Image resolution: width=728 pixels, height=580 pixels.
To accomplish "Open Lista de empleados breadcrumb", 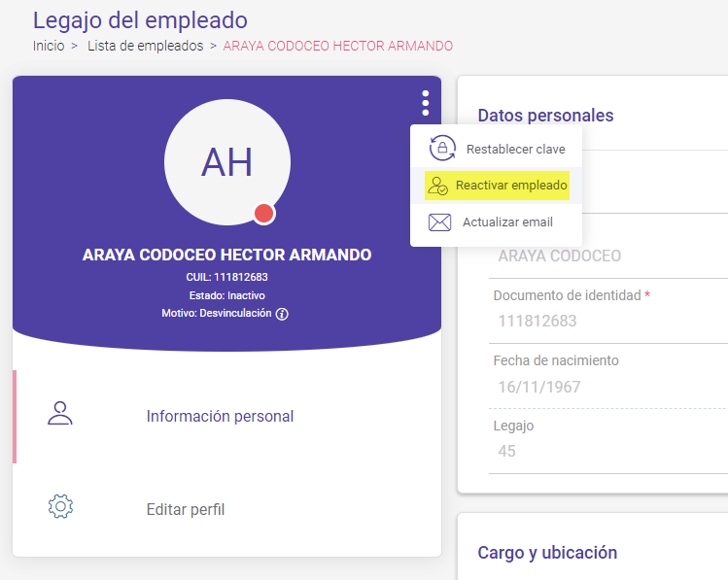I will coord(146,46).
